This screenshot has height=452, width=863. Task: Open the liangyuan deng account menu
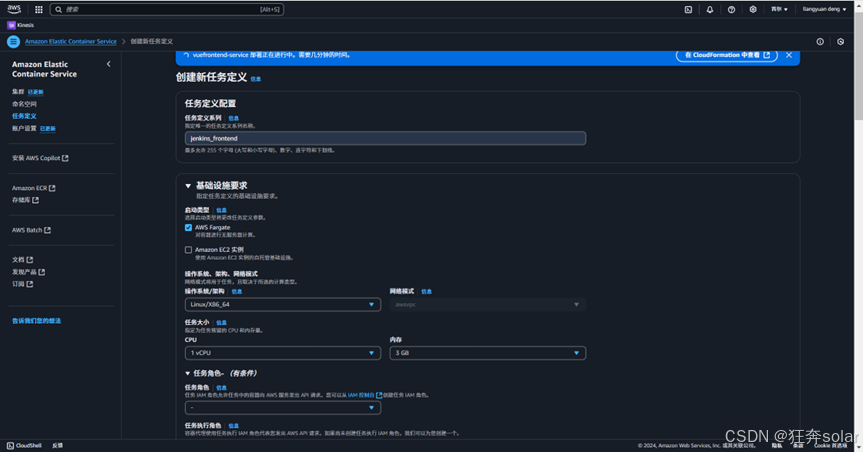click(824, 9)
